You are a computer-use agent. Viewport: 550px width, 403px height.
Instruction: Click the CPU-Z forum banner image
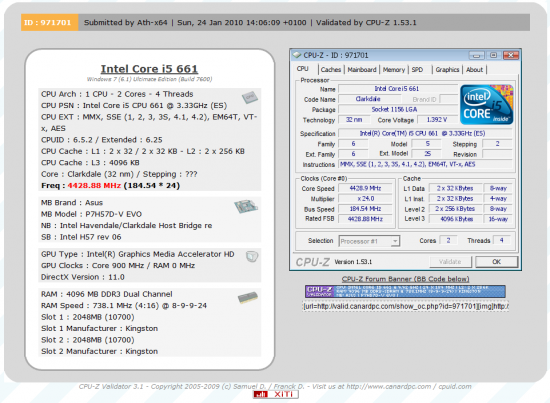[x=405, y=291]
